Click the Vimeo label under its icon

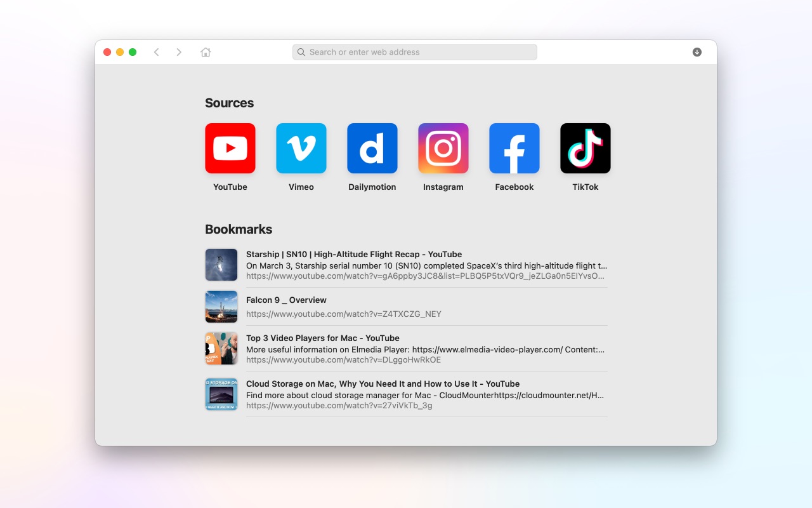click(301, 187)
